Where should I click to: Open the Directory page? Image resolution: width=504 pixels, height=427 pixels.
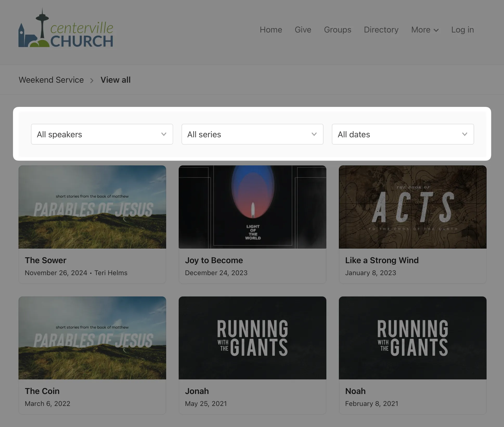click(381, 30)
